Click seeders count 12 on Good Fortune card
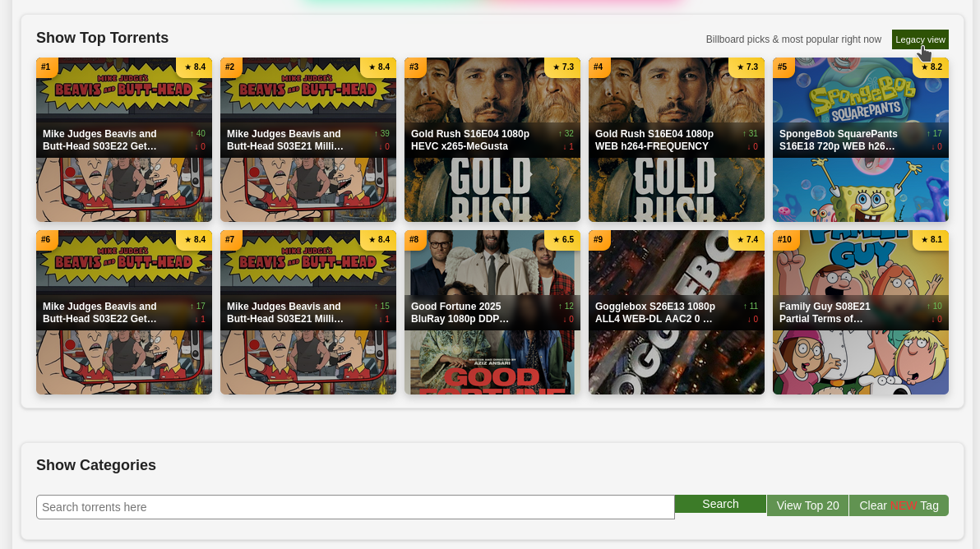The width and height of the screenshot is (980, 549). [x=566, y=306]
